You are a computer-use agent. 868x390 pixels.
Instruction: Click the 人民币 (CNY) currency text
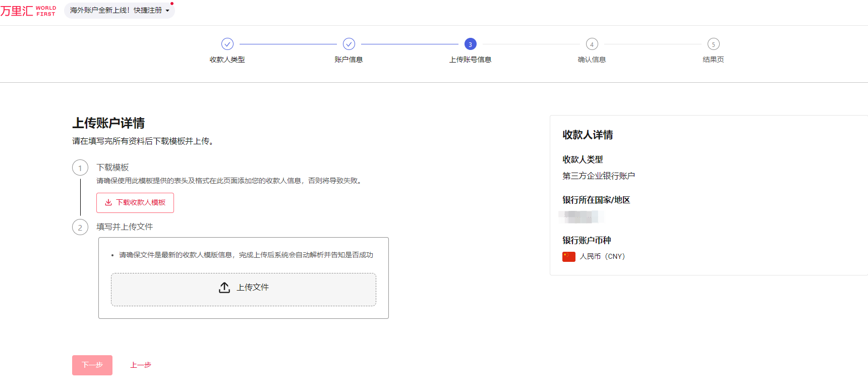pos(602,256)
